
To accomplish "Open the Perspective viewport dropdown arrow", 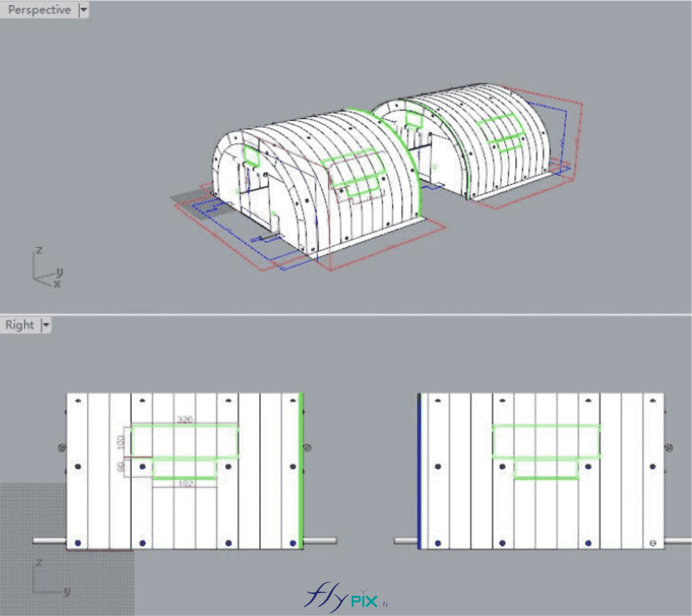I will pos(84,9).
